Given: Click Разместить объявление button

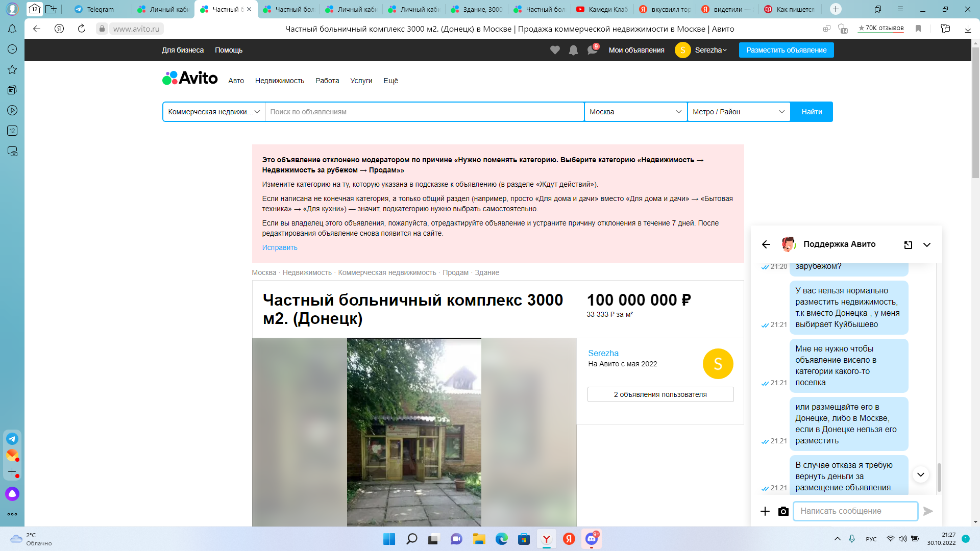Looking at the screenshot, I should (x=786, y=50).
